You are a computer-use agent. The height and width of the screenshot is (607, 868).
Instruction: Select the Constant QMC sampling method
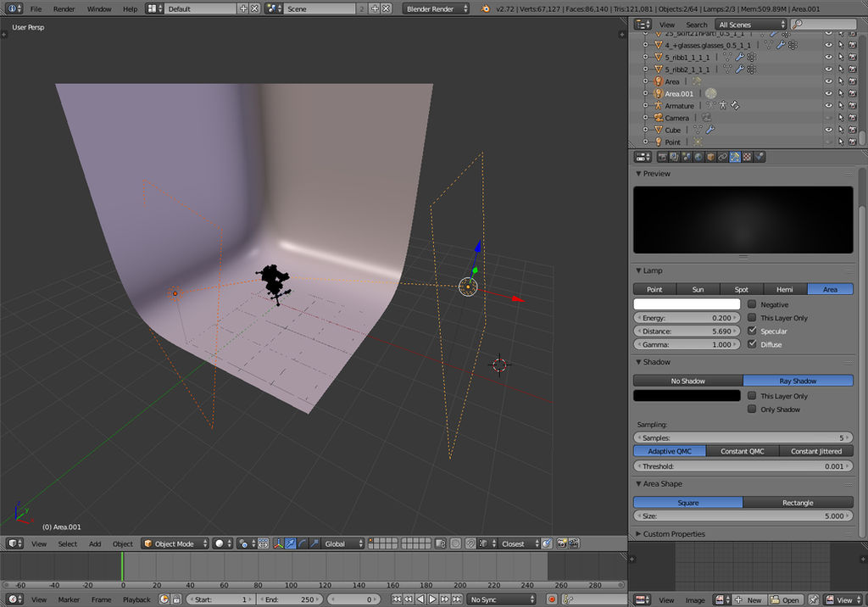pos(743,451)
